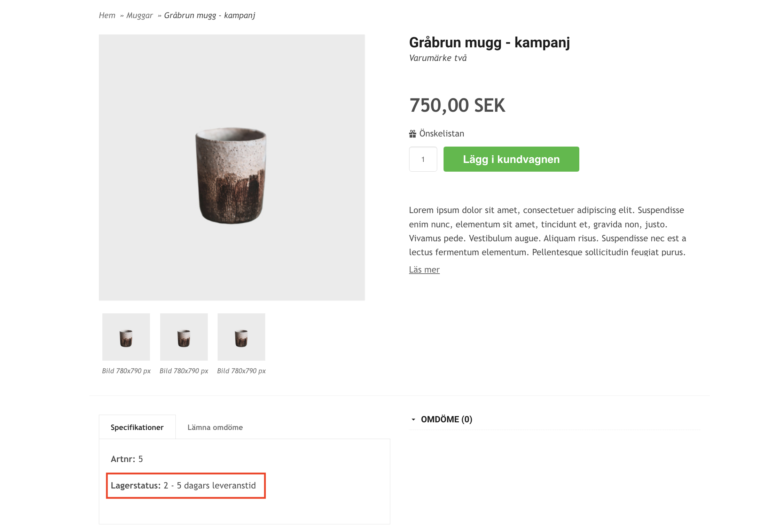760x532 pixels.
Task: Click the gift icon next to Önskelistan
Action: pyautogui.click(x=413, y=134)
